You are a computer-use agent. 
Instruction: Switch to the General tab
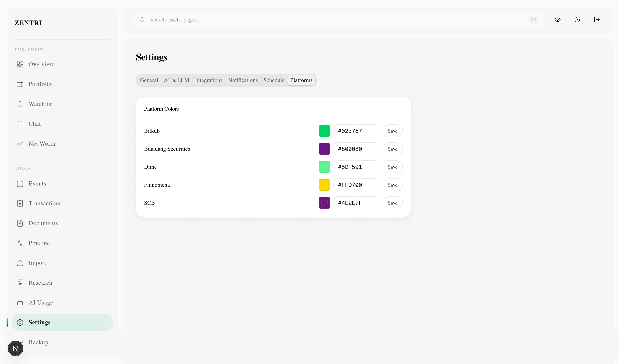click(x=149, y=80)
